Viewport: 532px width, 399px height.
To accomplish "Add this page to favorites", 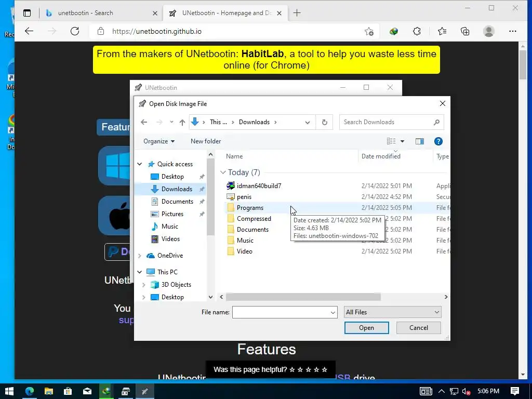I will click(x=369, y=32).
